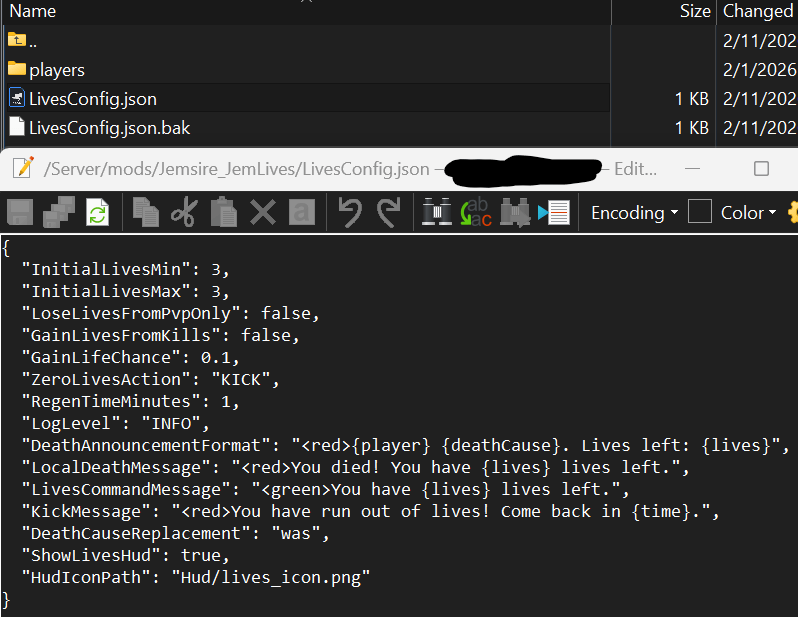
Task: Open the Color dropdown menu
Action: (748, 213)
